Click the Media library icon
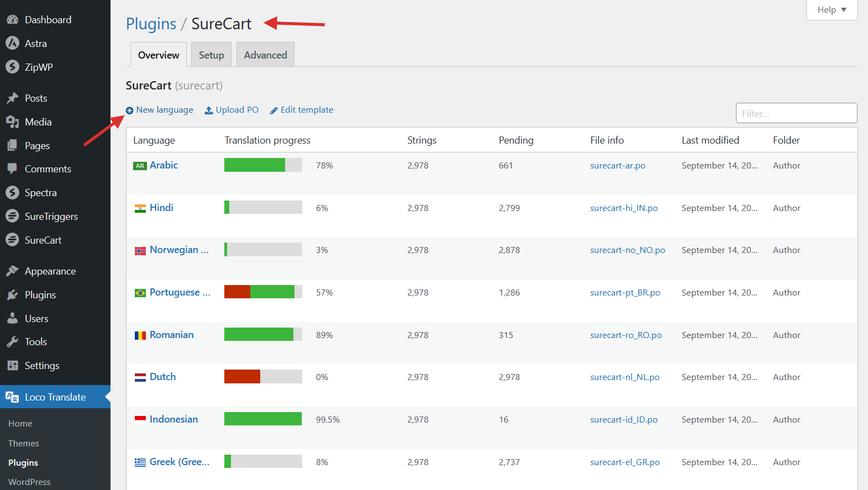 (x=12, y=122)
